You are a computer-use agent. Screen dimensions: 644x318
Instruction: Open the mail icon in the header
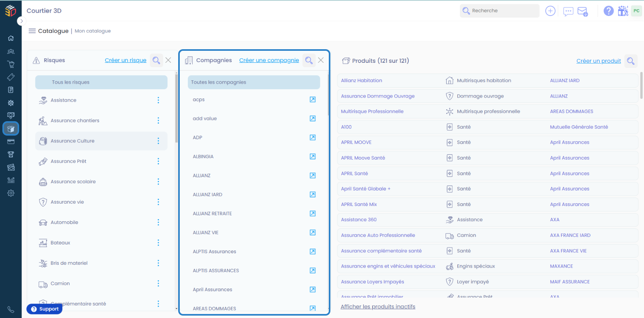point(583,11)
